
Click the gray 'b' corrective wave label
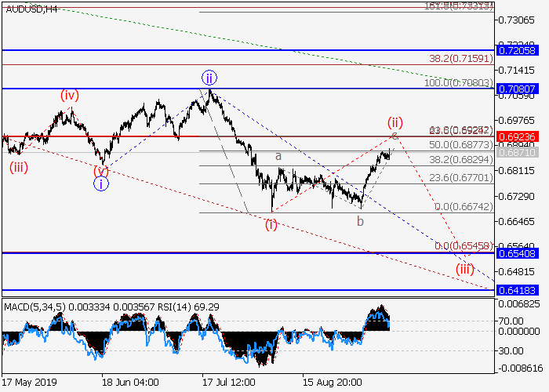[x=360, y=221]
